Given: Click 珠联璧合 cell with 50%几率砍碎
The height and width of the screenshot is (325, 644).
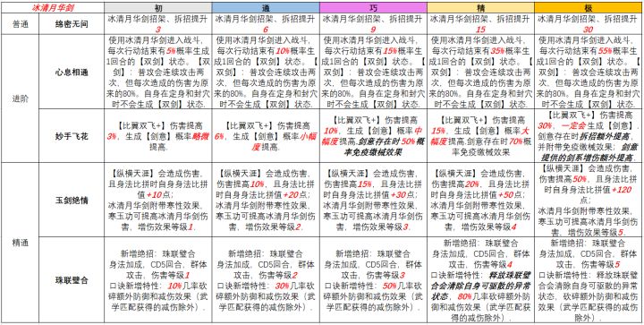Looking at the screenshot, I should 373,280.
